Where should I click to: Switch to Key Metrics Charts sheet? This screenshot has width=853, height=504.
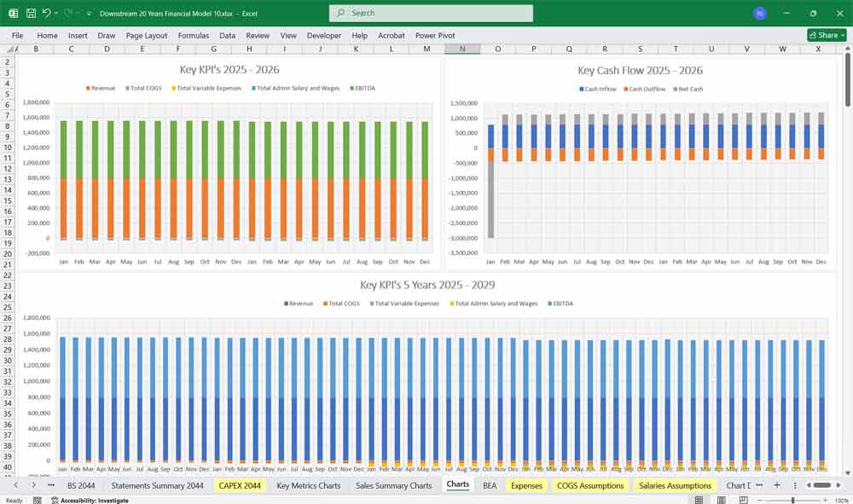point(308,485)
